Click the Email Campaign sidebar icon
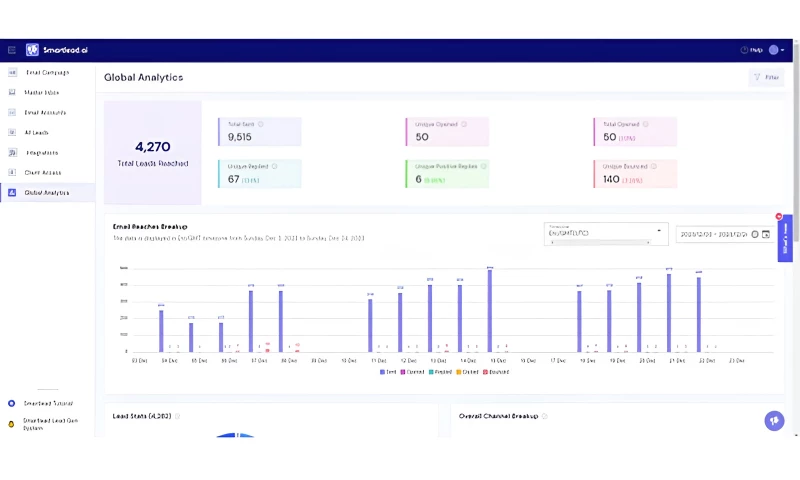Viewport: 800px width, 480px height. point(12,73)
